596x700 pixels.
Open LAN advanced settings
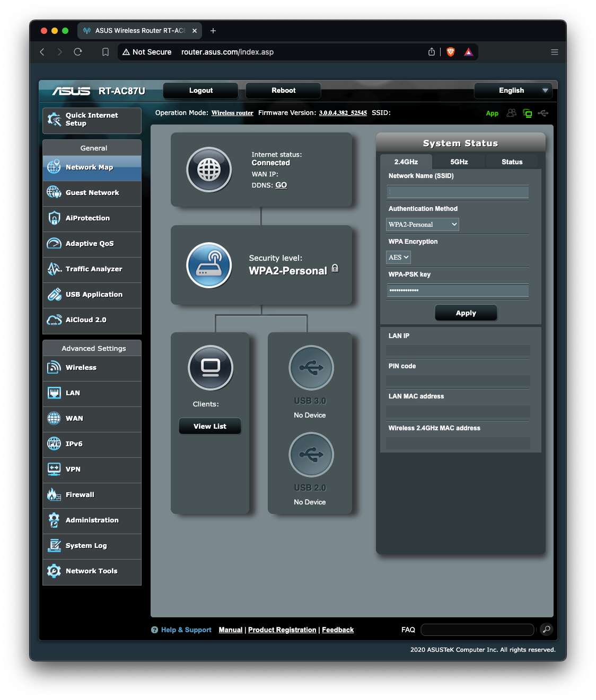coord(92,393)
